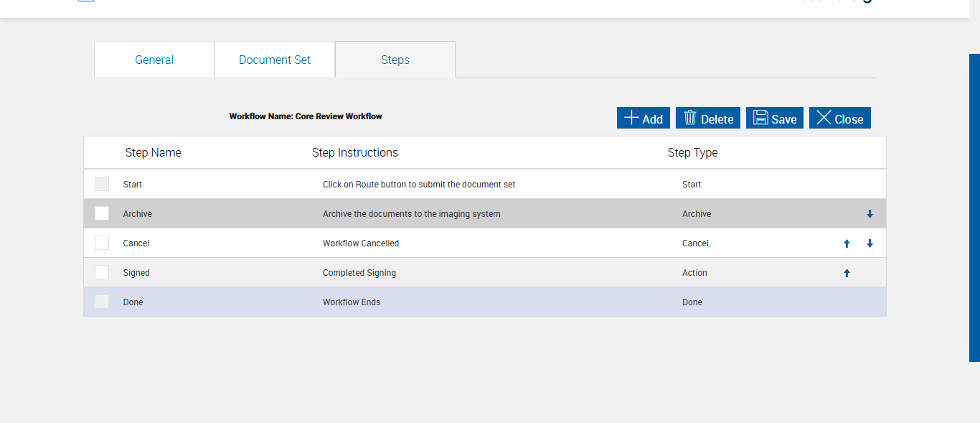980x423 pixels.
Task: Move Archive step down with arrow
Action: coord(870,214)
